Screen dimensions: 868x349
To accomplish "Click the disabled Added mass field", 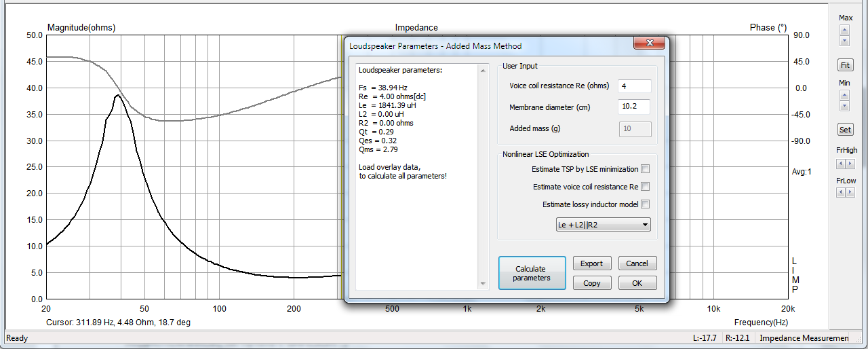I will tap(635, 129).
